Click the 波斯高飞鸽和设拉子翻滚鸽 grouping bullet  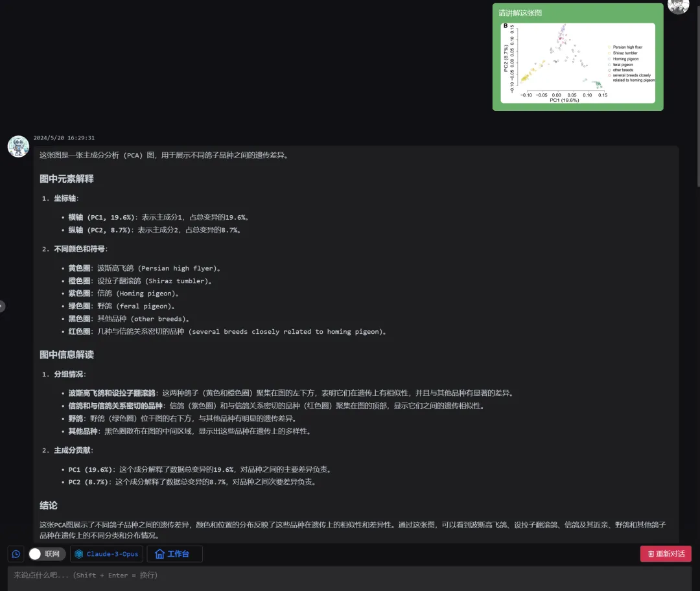tap(292, 393)
